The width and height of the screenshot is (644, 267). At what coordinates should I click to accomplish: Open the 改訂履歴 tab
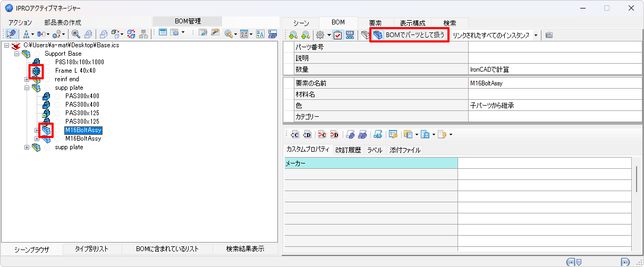[348, 150]
